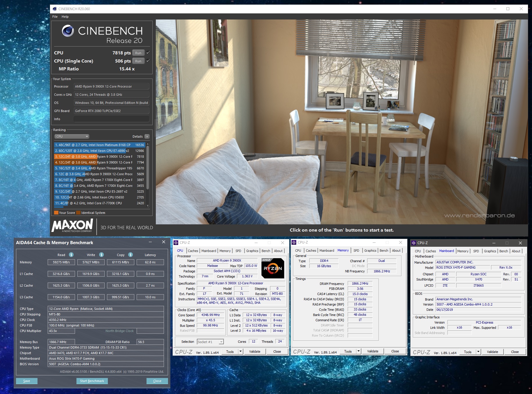Click the Identical System brown legend swatch

(78, 213)
